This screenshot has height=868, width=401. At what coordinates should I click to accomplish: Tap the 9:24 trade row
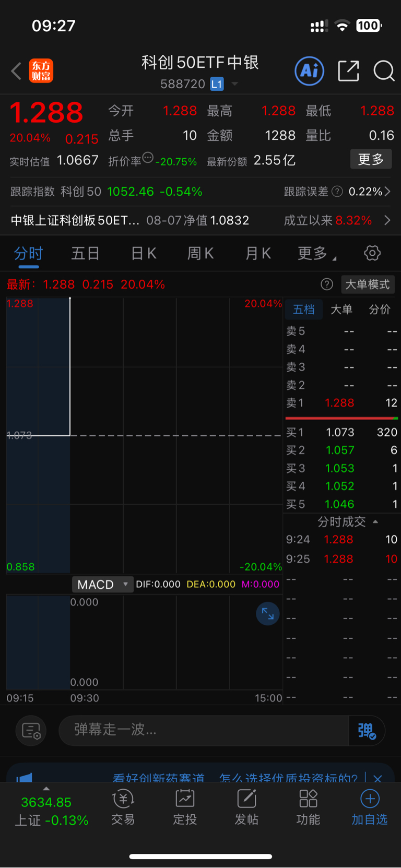tap(341, 540)
